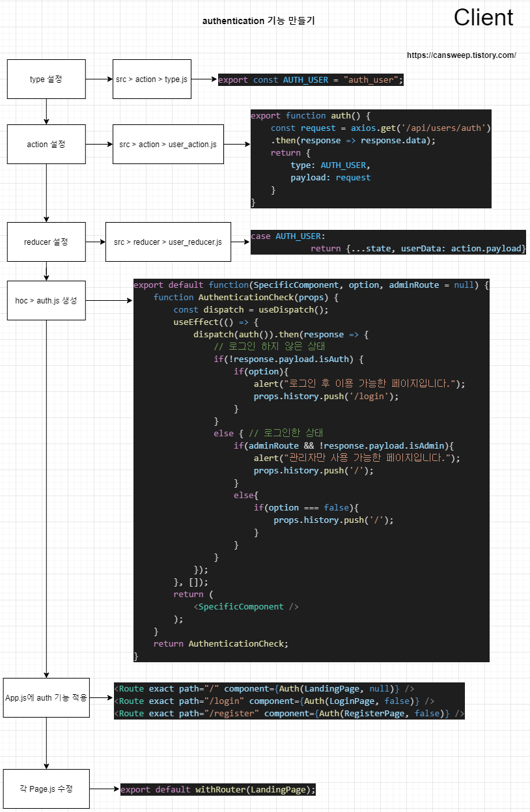
Task: Click the axios.get('/api/users/auth') line
Action: [381, 128]
